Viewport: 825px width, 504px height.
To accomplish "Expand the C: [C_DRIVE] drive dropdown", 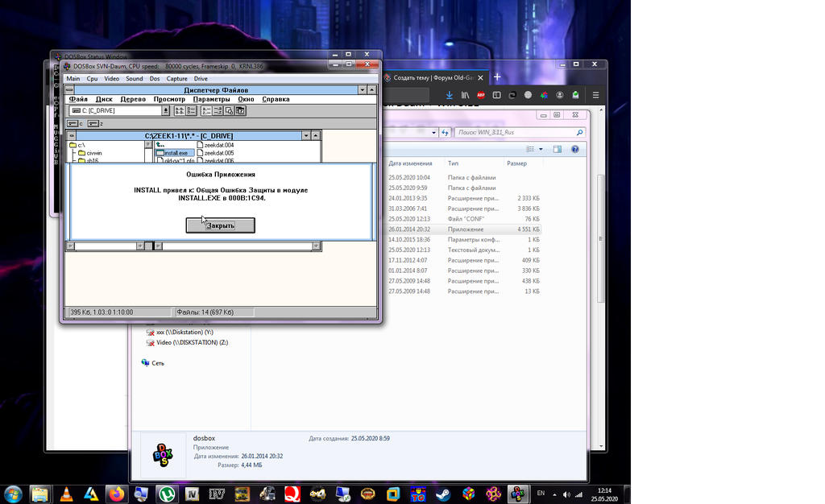I will click(166, 111).
